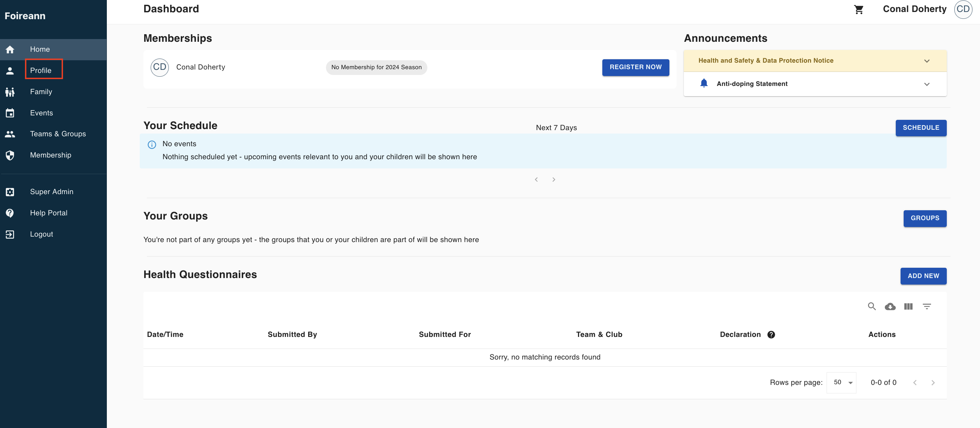This screenshot has height=428, width=980.
Task: Click the Declaration column header text
Action: [x=740, y=335]
